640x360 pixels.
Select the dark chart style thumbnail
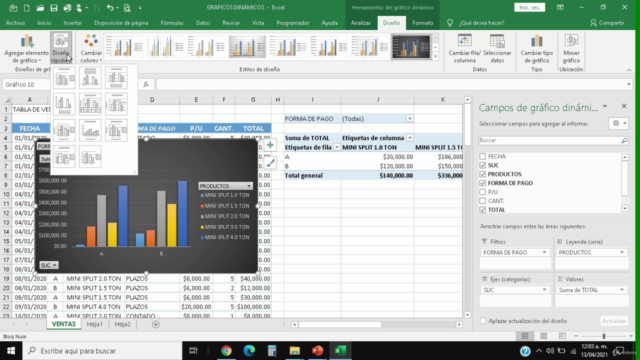[x=411, y=47]
